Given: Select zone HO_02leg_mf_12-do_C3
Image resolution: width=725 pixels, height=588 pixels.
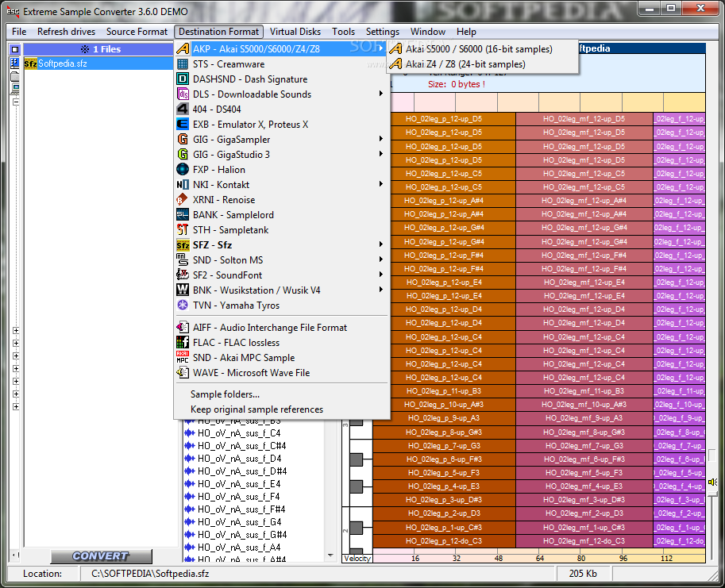Looking at the screenshot, I should pyautogui.click(x=584, y=541).
